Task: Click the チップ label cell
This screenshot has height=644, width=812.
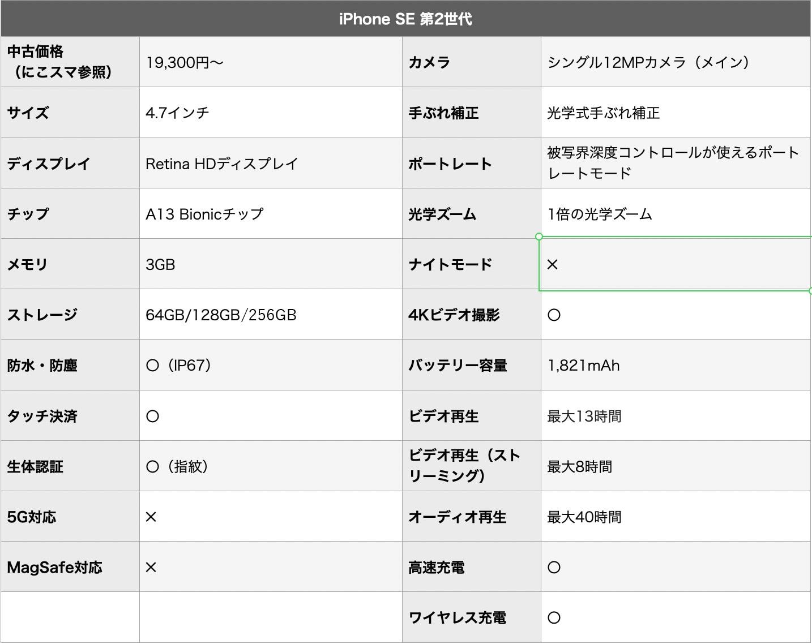Action: 70,213
